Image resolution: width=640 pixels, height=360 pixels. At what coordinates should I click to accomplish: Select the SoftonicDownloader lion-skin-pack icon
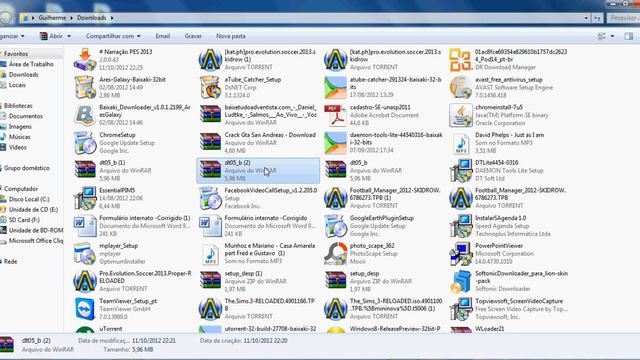coord(461,281)
